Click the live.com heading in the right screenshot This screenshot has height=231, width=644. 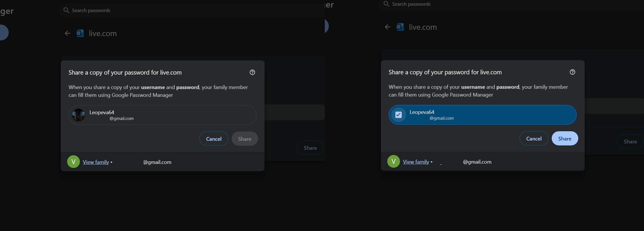tap(423, 27)
